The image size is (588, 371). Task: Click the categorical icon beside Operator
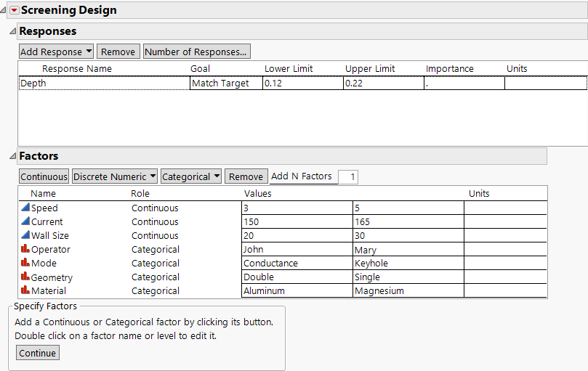pyautogui.click(x=25, y=250)
